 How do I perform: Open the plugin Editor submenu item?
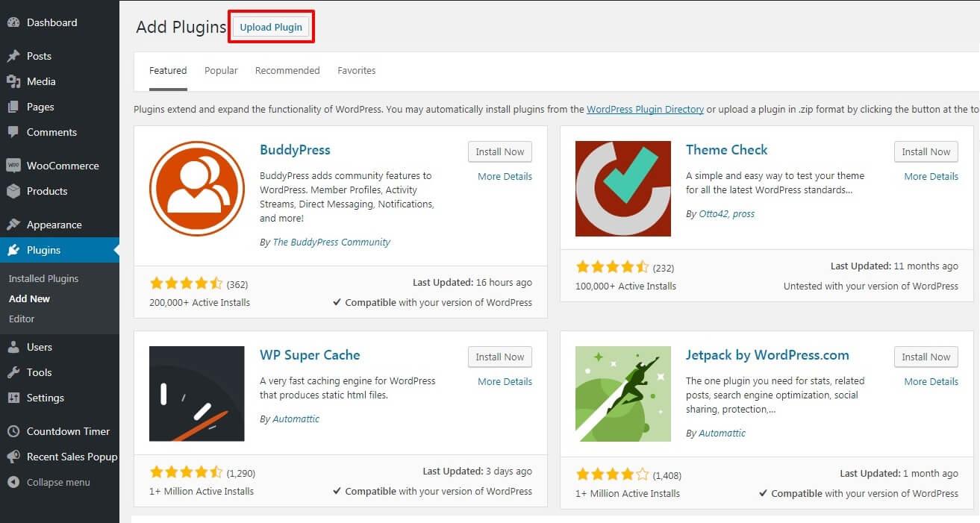[22, 319]
